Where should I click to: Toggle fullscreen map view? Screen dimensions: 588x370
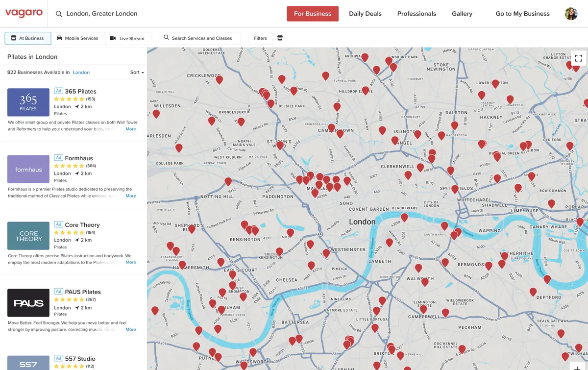(578, 58)
